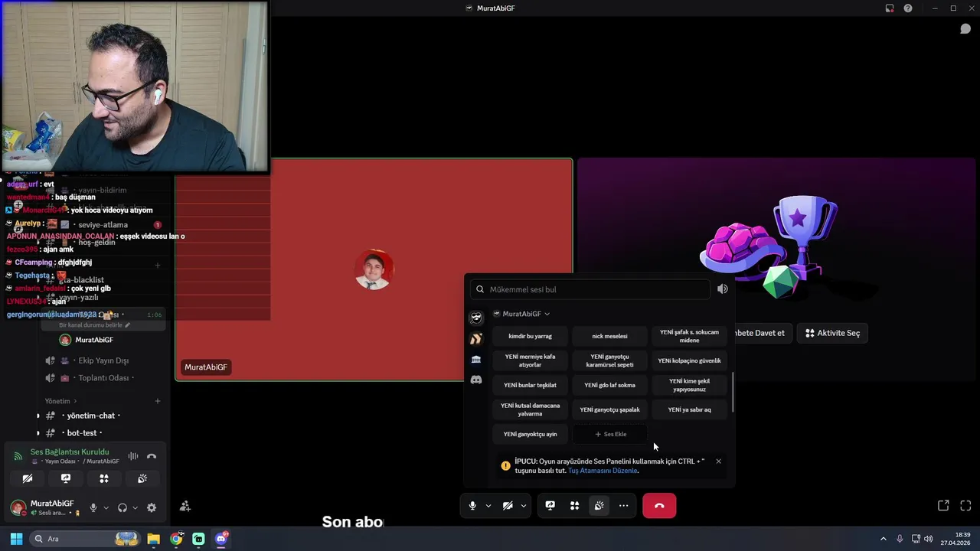Image resolution: width=980 pixels, height=551 pixels.
Task: Play 'YENİ şafak s. sokucam midene' sound
Action: 689,336
